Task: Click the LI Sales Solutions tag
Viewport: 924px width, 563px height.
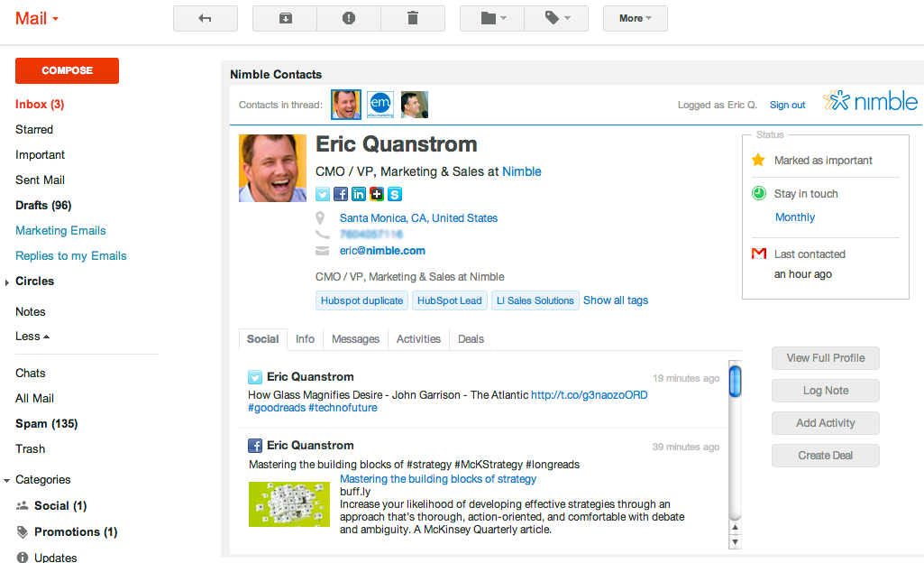Action: point(535,300)
